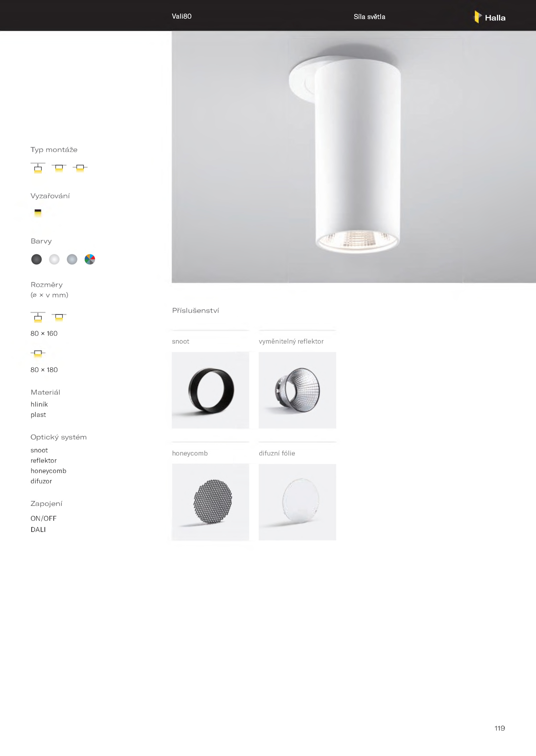Click the suspended icon above 80 × 160

pos(38,317)
